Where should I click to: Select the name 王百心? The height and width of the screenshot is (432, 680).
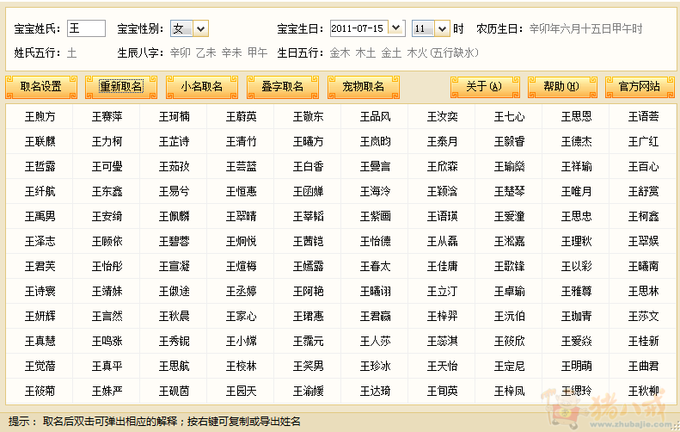(644, 167)
